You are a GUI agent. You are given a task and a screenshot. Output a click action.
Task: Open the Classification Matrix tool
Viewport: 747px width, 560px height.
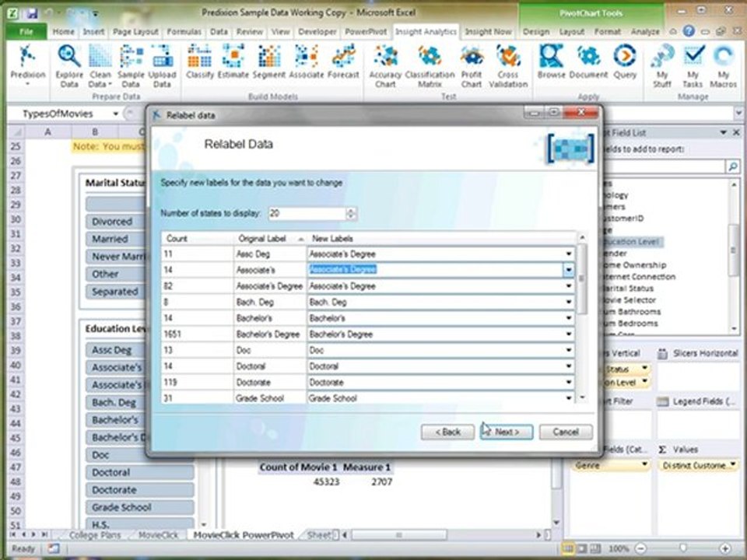(430, 65)
